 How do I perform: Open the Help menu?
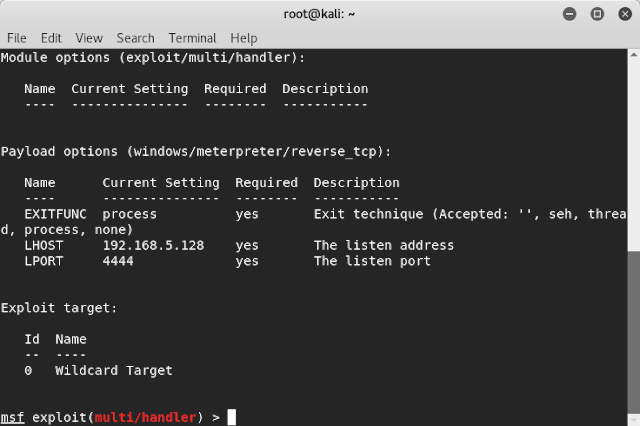click(x=244, y=38)
